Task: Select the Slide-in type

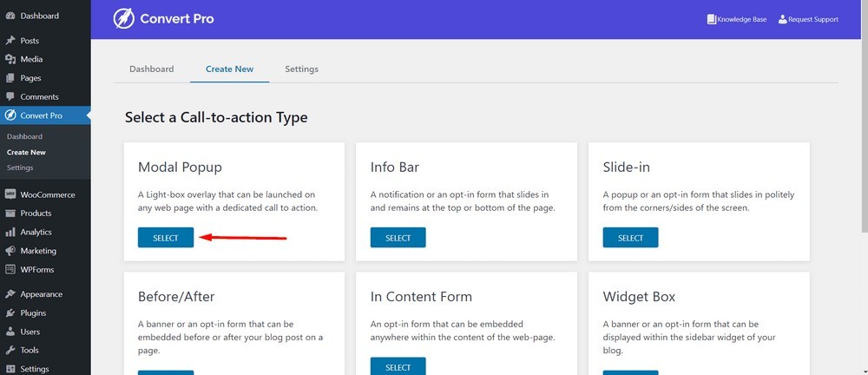Action: click(630, 238)
